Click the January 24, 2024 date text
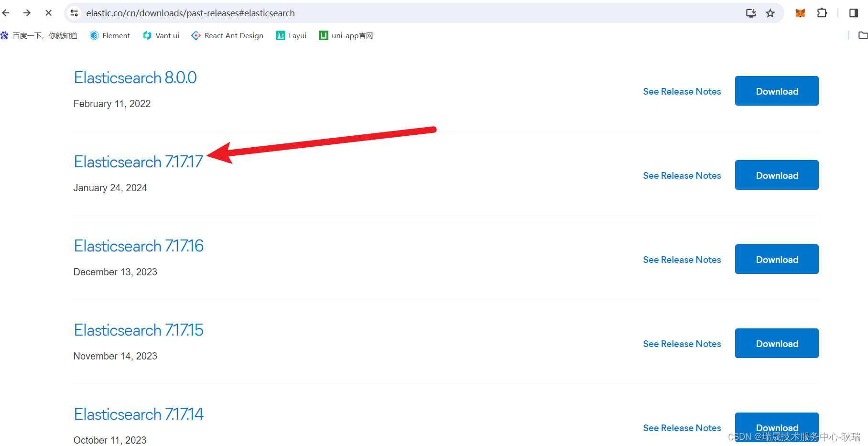The width and height of the screenshot is (868, 446). 110,188
